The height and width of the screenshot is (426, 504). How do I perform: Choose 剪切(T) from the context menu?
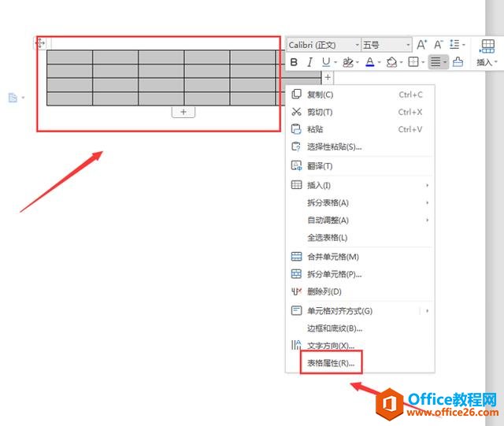(x=360, y=112)
